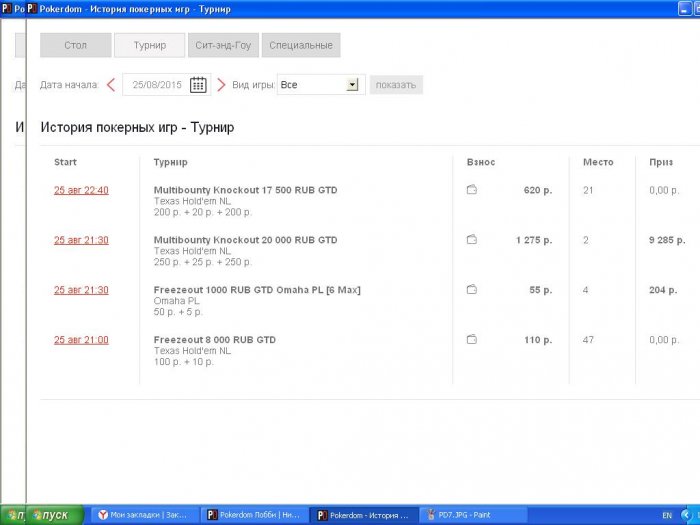Open the Пуск start button
This screenshot has height=525, width=700.
56,515
